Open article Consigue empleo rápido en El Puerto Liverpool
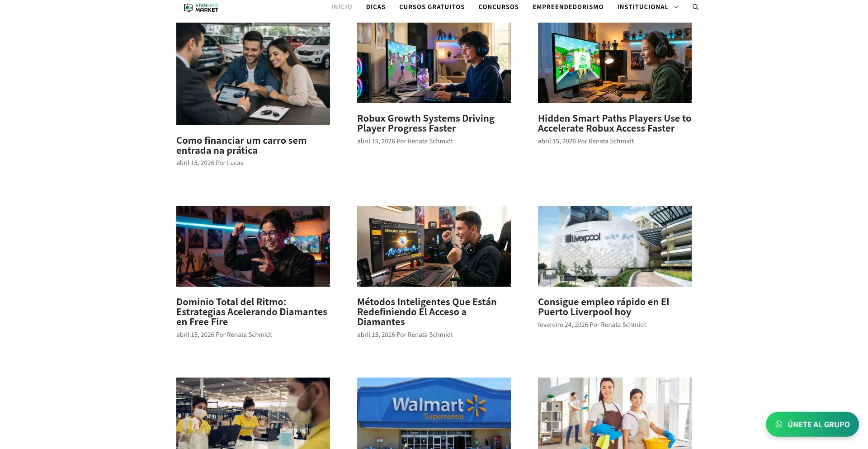The height and width of the screenshot is (449, 868). click(x=604, y=307)
